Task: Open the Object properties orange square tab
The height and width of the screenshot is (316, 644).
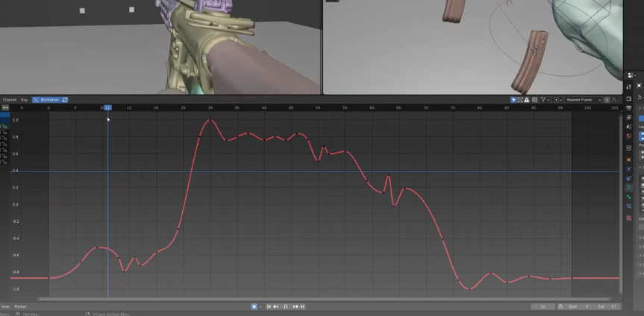Action: [629, 159]
